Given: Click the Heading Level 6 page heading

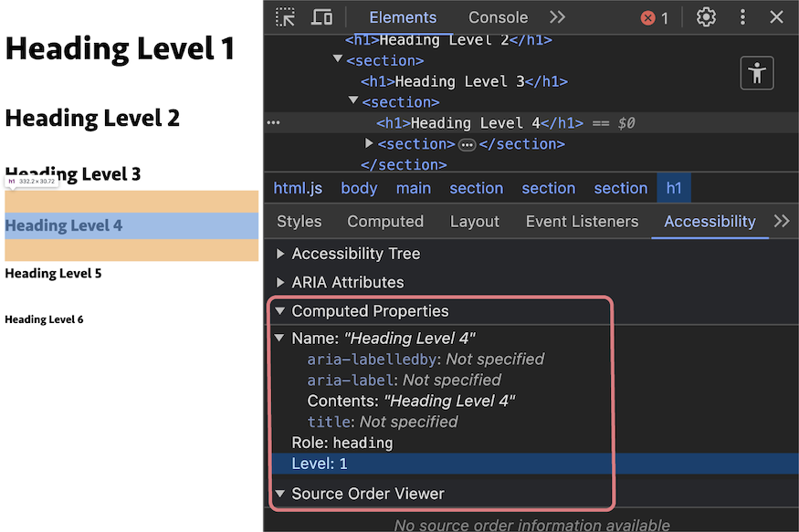Looking at the screenshot, I should (44, 319).
